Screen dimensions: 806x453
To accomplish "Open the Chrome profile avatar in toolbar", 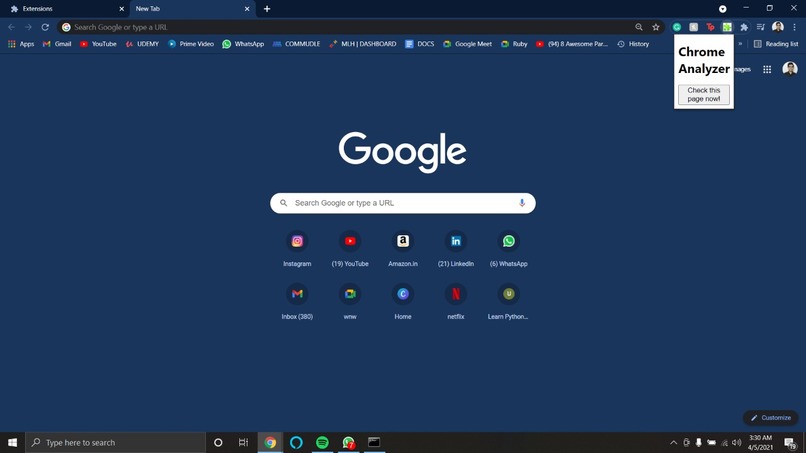I will click(x=778, y=27).
